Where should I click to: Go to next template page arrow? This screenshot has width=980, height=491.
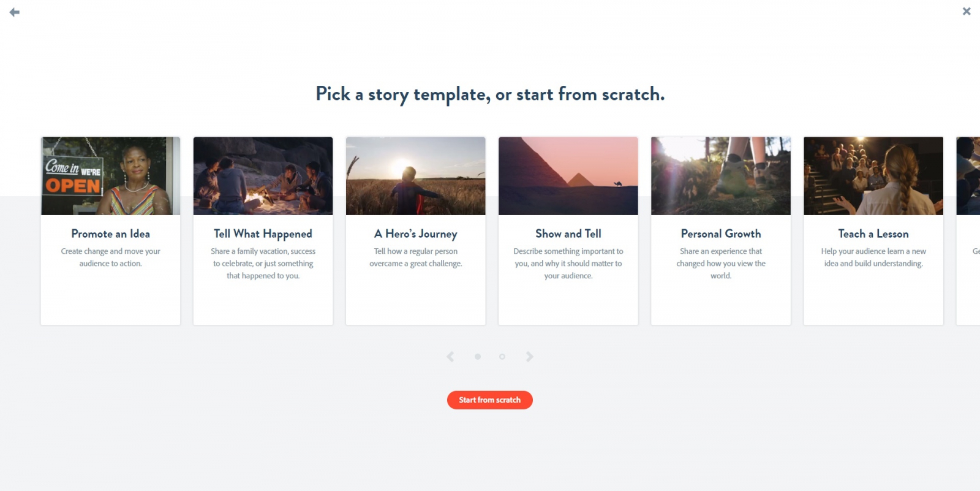(530, 357)
